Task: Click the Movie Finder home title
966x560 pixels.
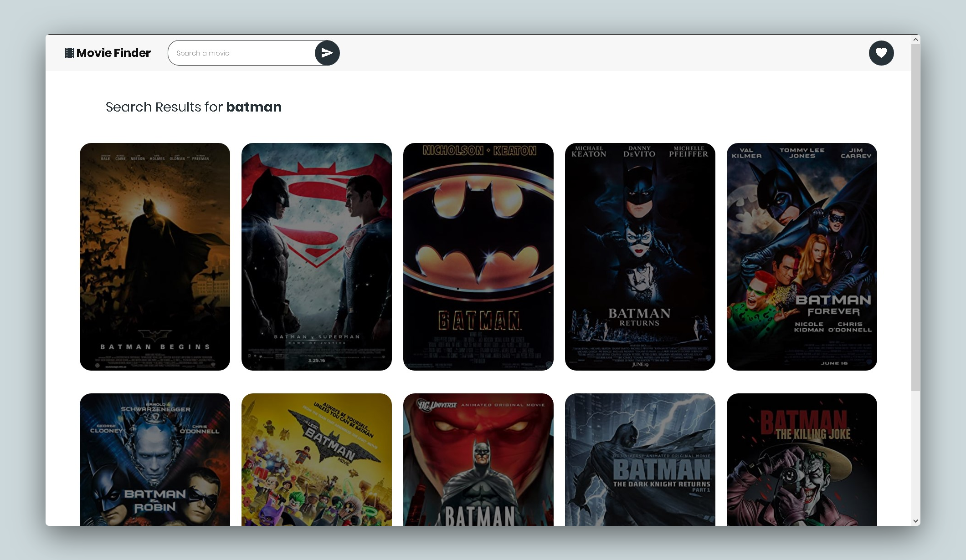Action: coord(113,53)
